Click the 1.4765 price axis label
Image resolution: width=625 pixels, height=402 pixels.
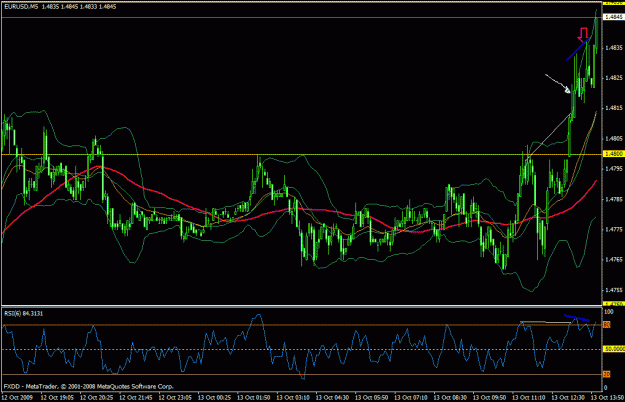pyautogui.click(x=613, y=260)
